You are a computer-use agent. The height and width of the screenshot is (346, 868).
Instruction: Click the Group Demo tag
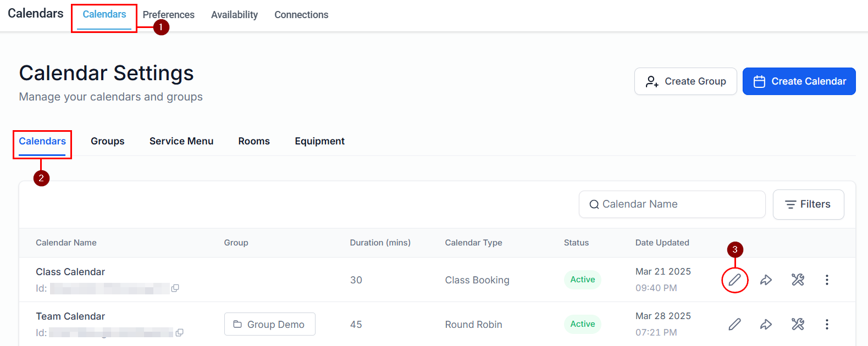(269, 325)
